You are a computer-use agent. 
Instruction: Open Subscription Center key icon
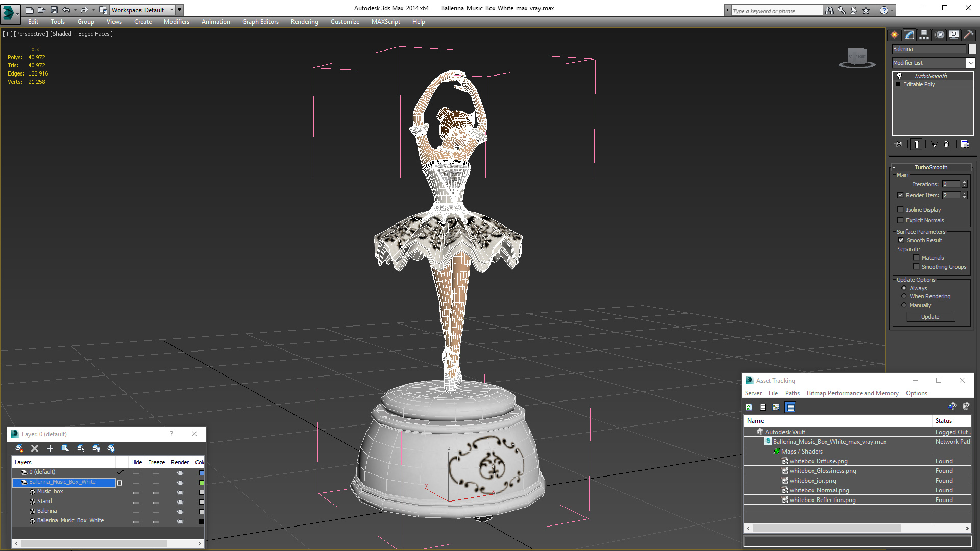[842, 10]
